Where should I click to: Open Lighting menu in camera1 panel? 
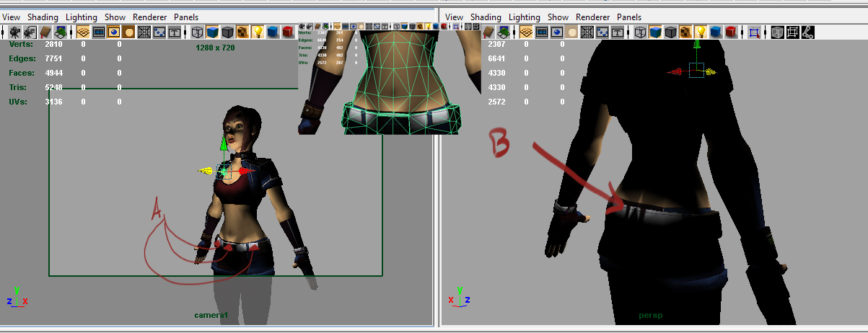81,17
